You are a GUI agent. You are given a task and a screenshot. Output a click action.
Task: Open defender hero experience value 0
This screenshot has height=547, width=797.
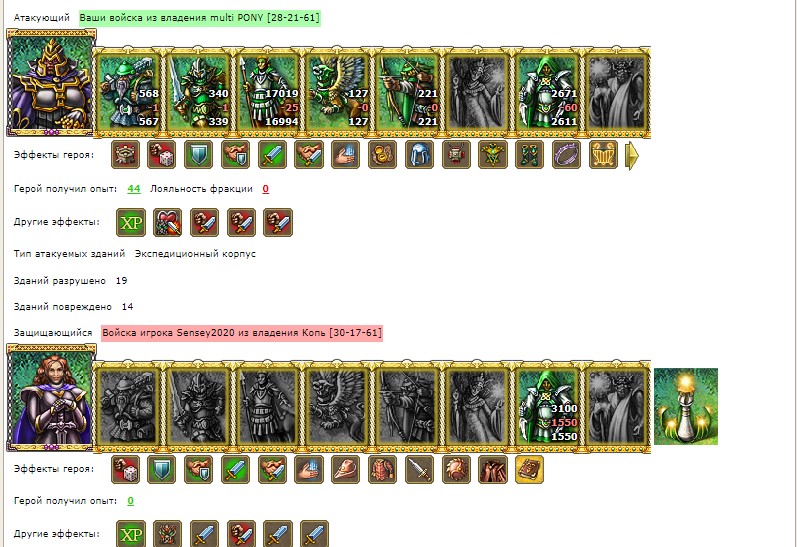(131, 501)
